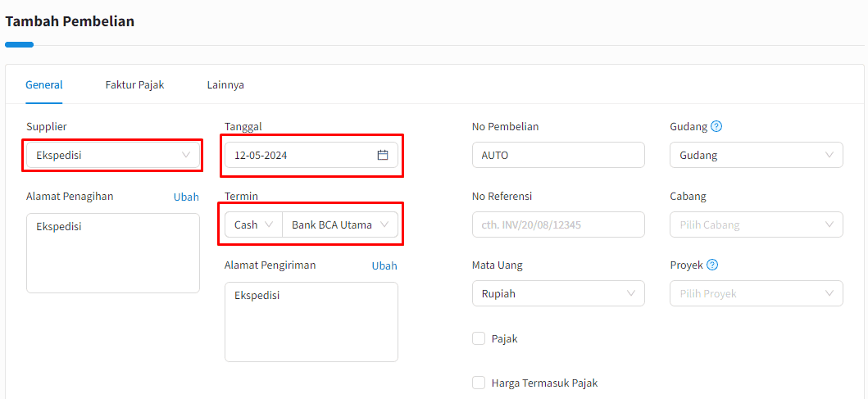Switch to the Lainnya tab

click(226, 85)
